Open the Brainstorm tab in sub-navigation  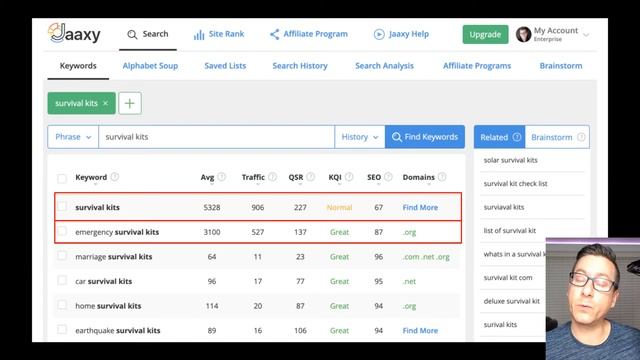(561, 66)
